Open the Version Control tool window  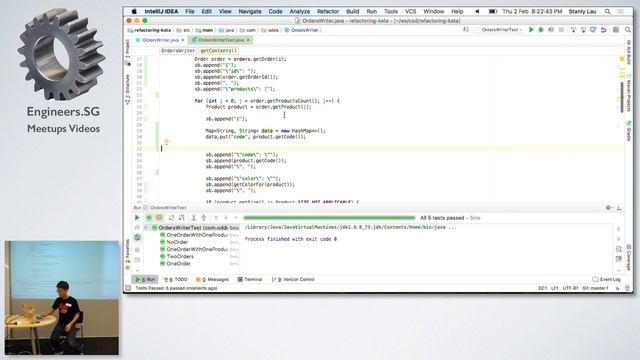click(293, 280)
